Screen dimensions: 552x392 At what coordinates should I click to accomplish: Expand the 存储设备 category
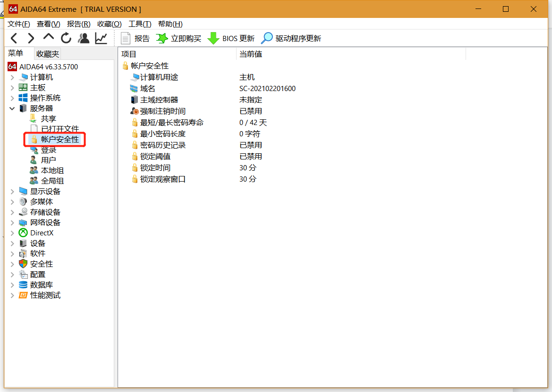pyautogui.click(x=12, y=212)
